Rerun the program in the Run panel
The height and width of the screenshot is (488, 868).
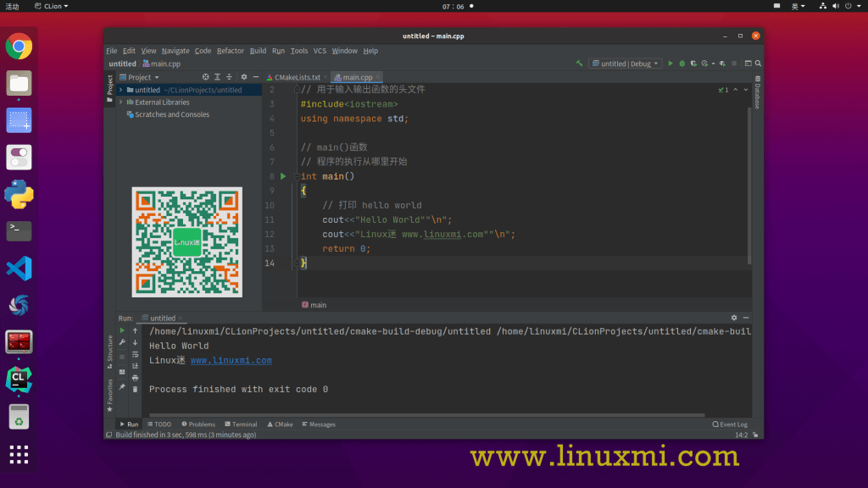[122, 330]
